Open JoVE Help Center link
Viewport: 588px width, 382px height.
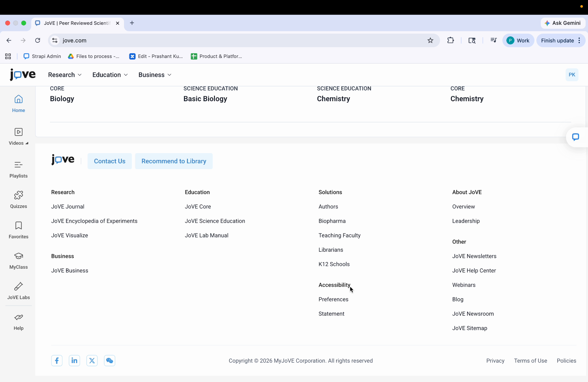pos(474,271)
